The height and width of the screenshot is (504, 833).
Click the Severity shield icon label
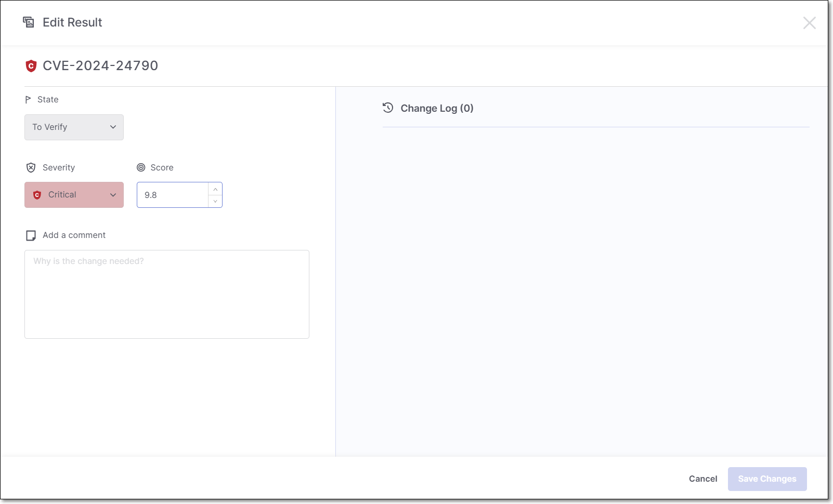[31, 168]
